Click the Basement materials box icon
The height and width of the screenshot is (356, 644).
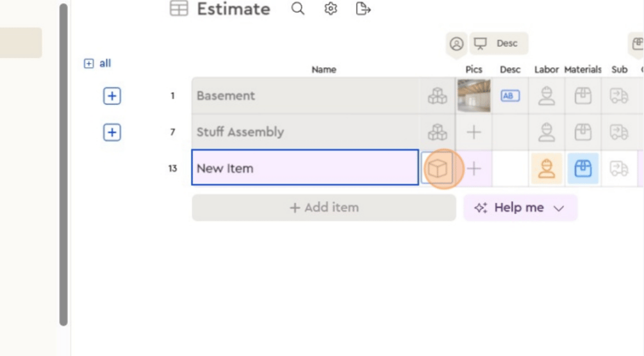tap(582, 95)
